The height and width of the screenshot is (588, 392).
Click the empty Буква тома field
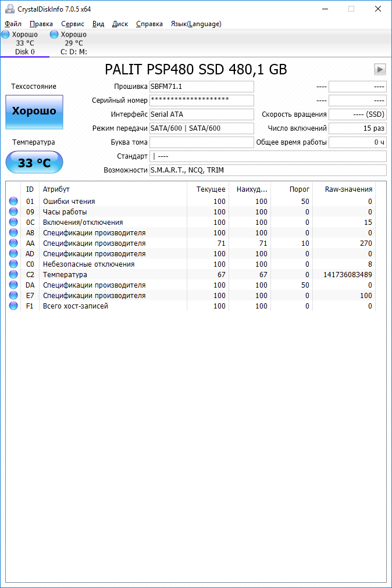(x=202, y=142)
